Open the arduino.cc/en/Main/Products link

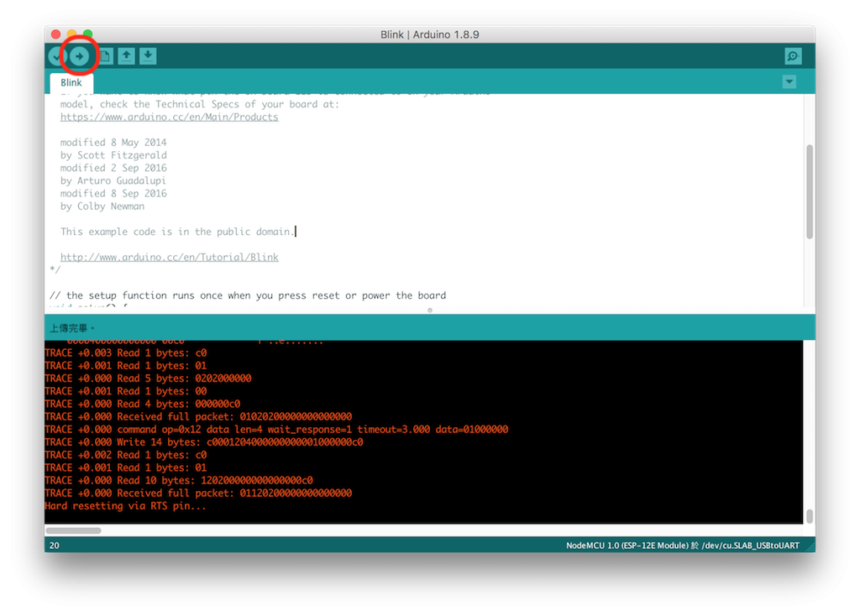pyautogui.click(x=169, y=117)
